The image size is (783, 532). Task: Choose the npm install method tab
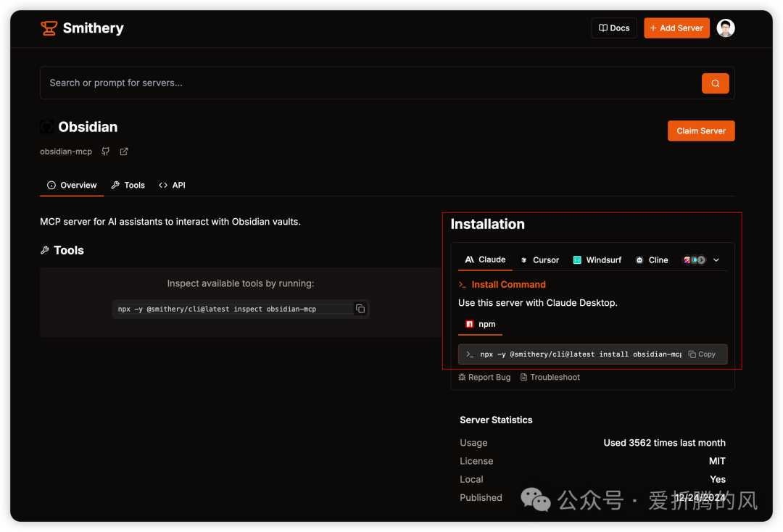[x=480, y=324]
